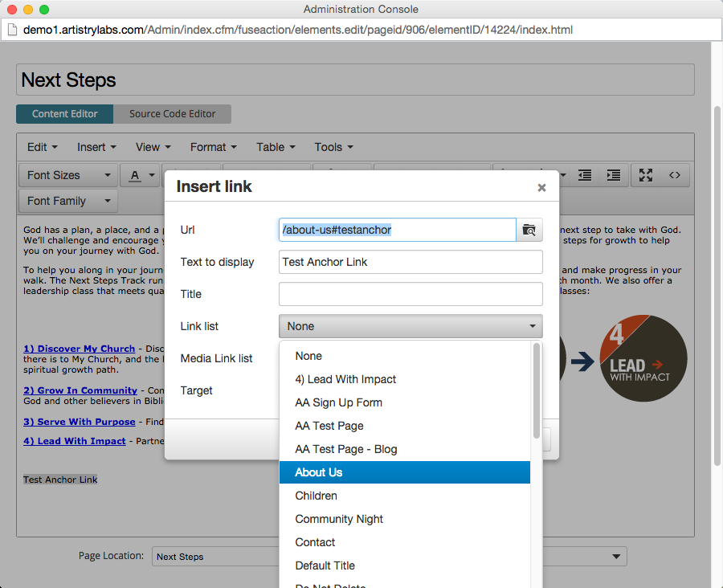Expand the Link list dropdown
723x588 pixels.
(x=411, y=326)
